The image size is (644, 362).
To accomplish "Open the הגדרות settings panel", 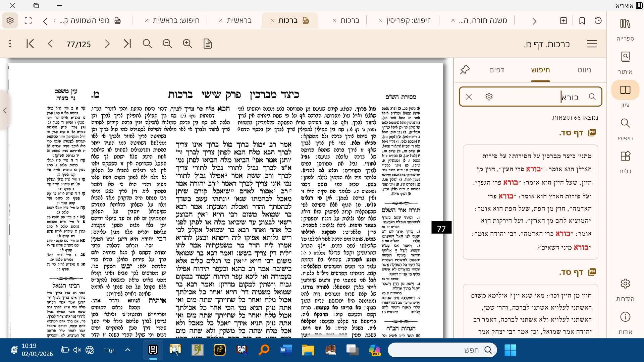I will coord(625,288).
